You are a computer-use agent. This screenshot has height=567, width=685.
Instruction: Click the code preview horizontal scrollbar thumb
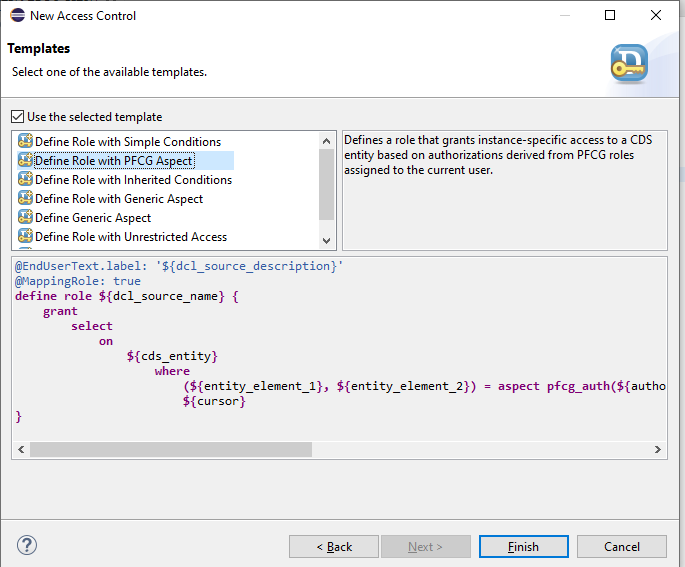pos(171,449)
